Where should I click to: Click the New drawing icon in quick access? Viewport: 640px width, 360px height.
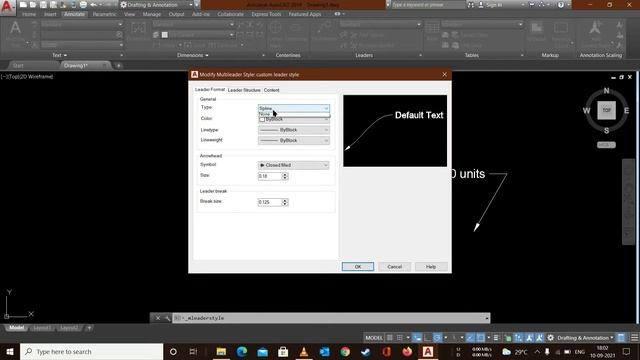(x=23, y=5)
